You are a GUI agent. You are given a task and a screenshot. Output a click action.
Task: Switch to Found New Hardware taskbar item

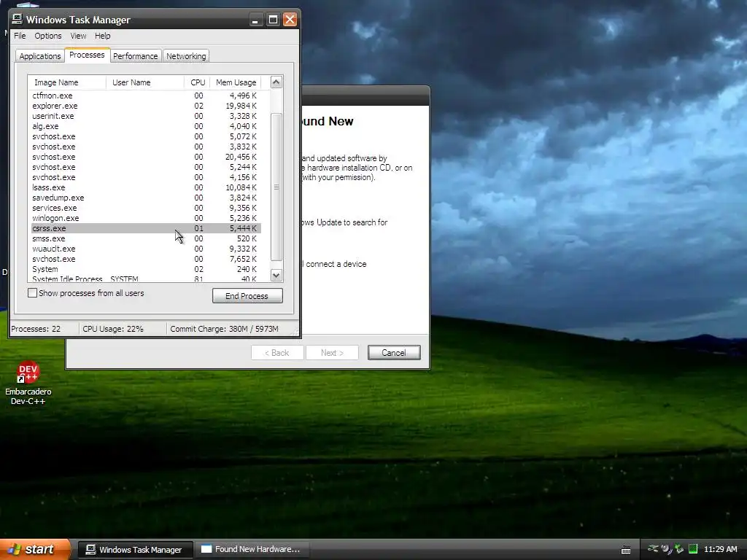point(252,549)
